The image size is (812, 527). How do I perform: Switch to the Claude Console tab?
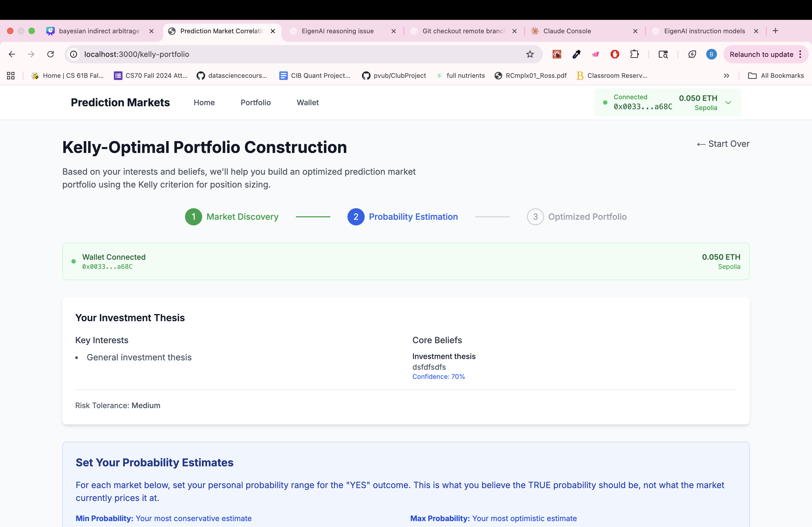tap(567, 31)
